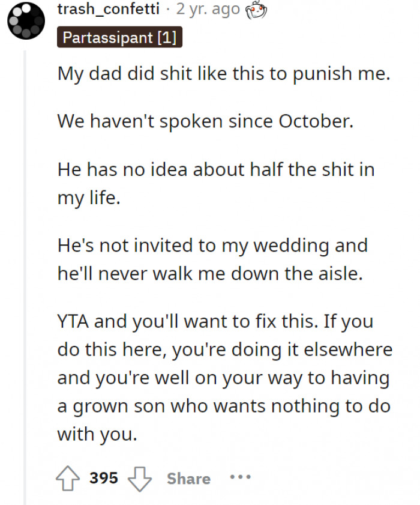Open the user avatar of trash_confetti

point(26,20)
